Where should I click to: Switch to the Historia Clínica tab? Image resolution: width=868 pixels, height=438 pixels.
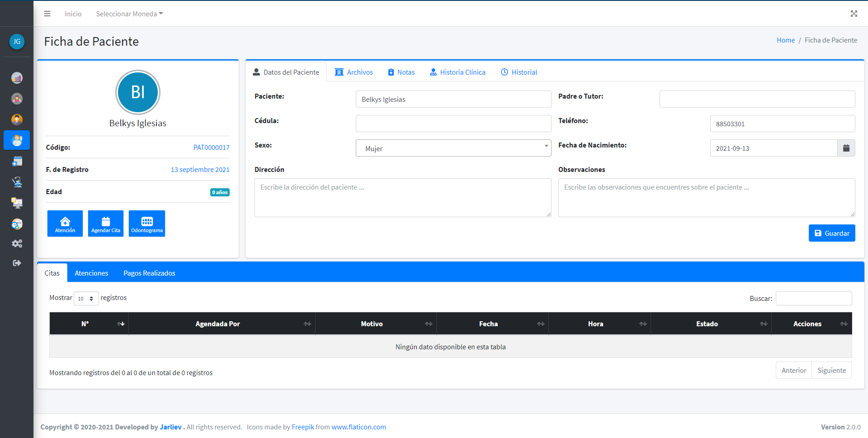coord(458,72)
